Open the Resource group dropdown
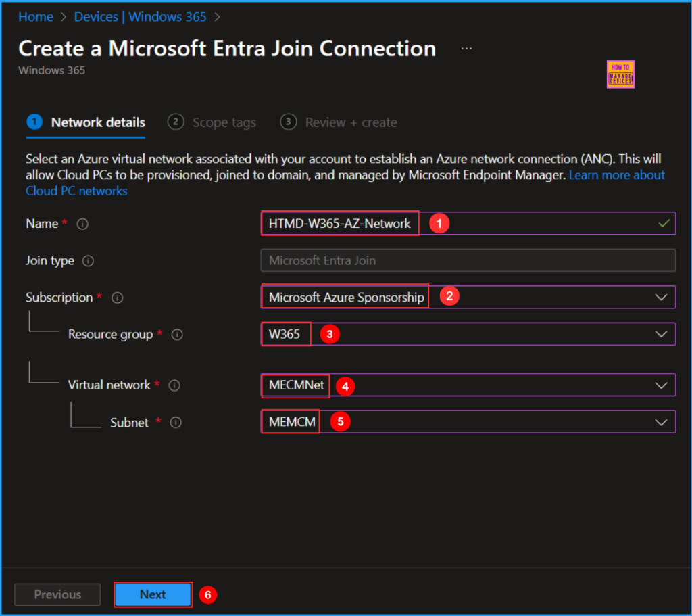This screenshot has height=616, width=692. pyautogui.click(x=468, y=334)
